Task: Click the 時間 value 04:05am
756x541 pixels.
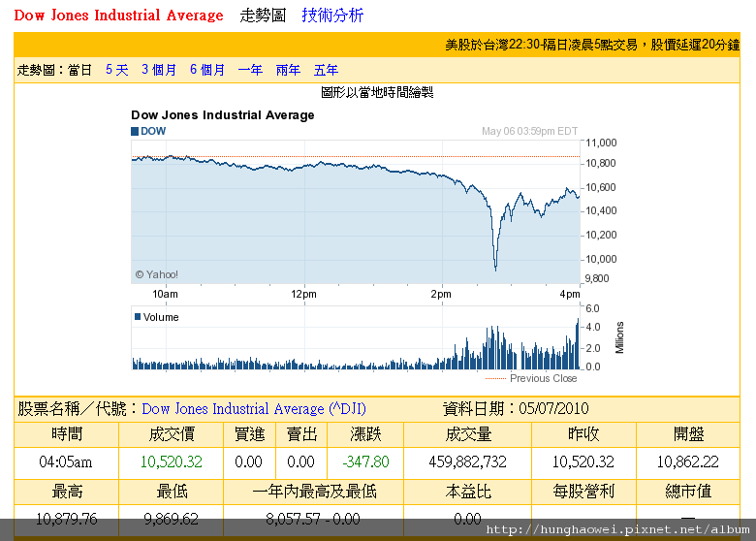Action: pos(66,461)
